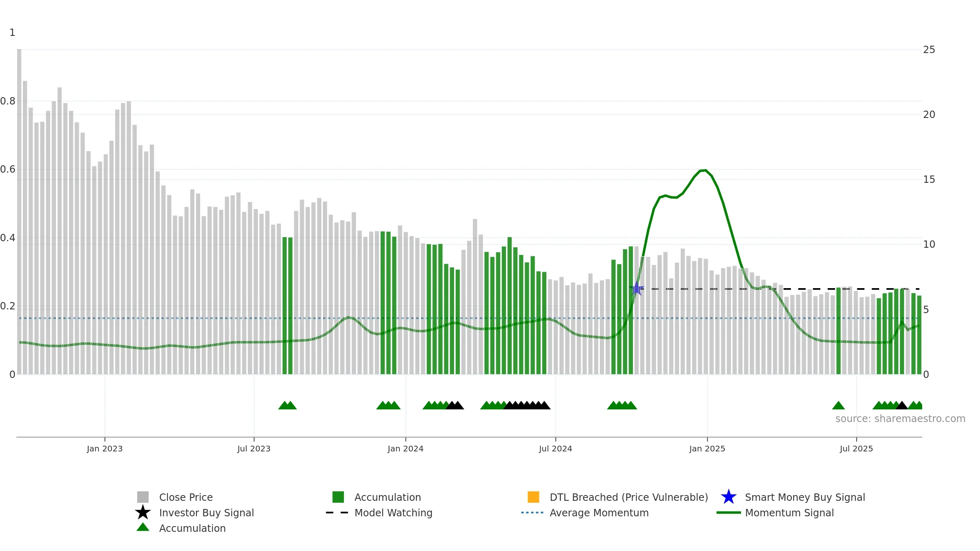980x551 pixels.
Task: Click the Jul 2025 axis label
Action: (856, 449)
